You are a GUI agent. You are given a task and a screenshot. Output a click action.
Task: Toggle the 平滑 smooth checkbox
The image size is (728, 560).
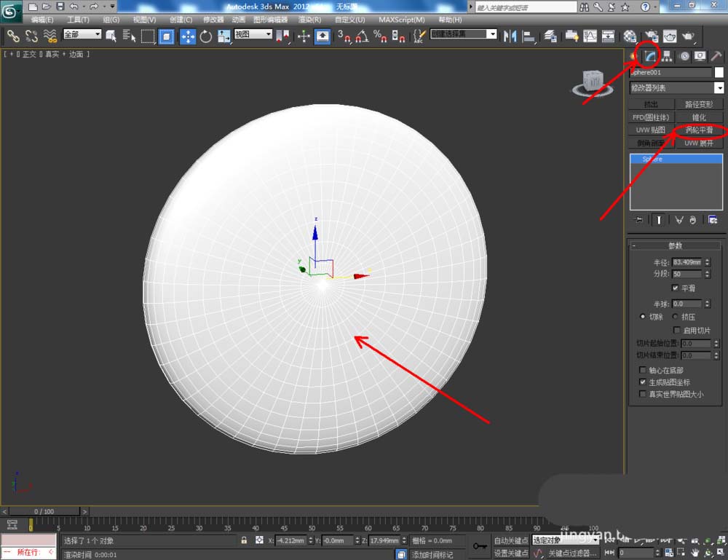(x=675, y=288)
